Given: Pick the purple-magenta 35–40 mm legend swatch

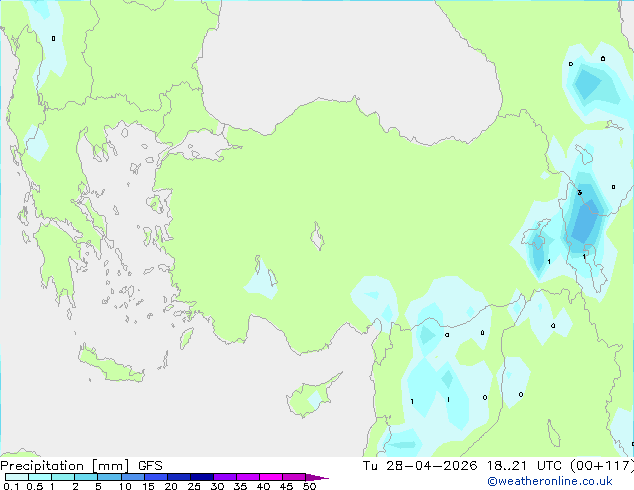Looking at the screenshot, I should click(x=247, y=477).
